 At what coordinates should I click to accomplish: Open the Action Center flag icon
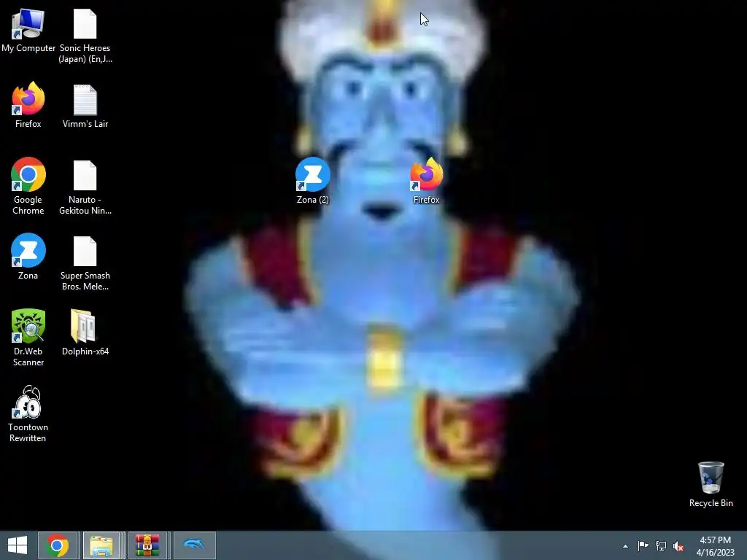pyautogui.click(x=643, y=545)
